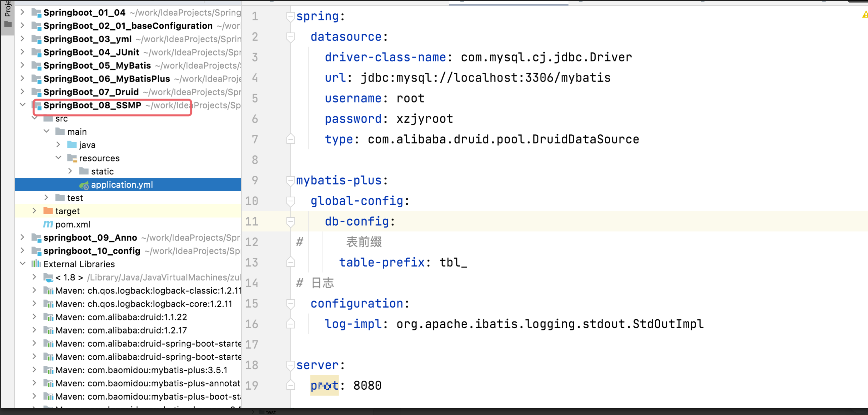
Task: Click the blue java source folder icon
Action: 72,145
